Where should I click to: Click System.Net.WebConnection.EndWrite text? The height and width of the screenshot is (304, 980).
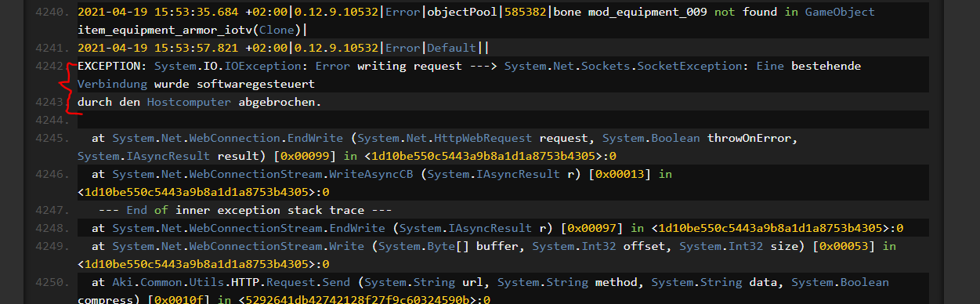tap(229, 139)
